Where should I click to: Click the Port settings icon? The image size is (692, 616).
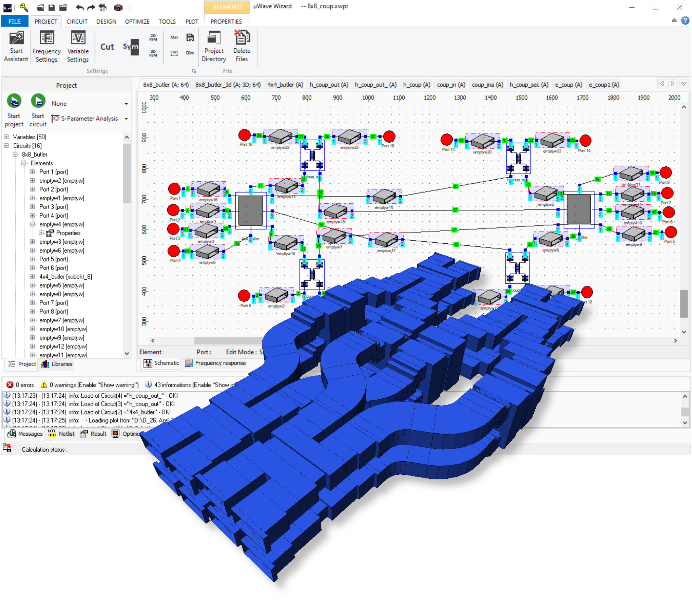coord(174,53)
